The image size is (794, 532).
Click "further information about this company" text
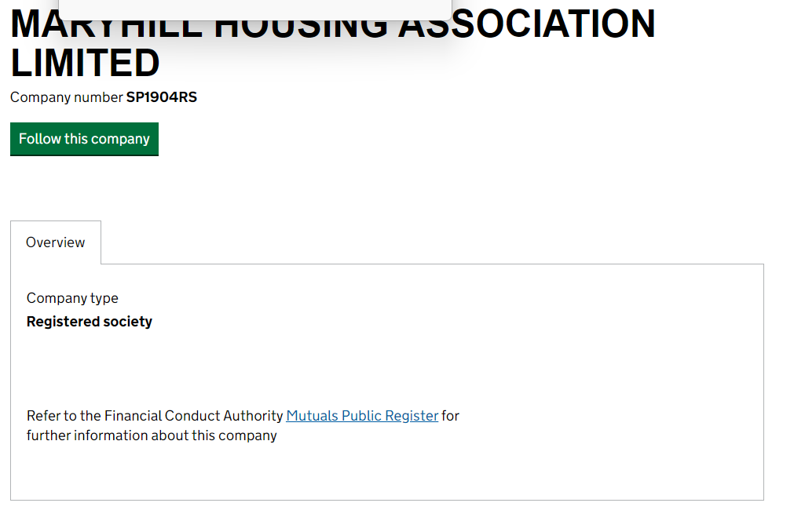tap(152, 435)
